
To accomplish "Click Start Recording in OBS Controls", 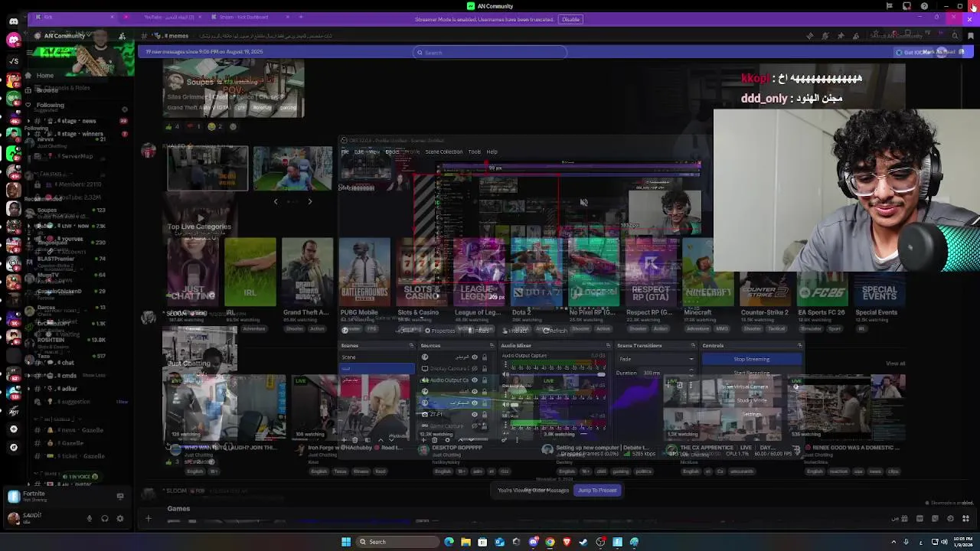I will (x=751, y=373).
